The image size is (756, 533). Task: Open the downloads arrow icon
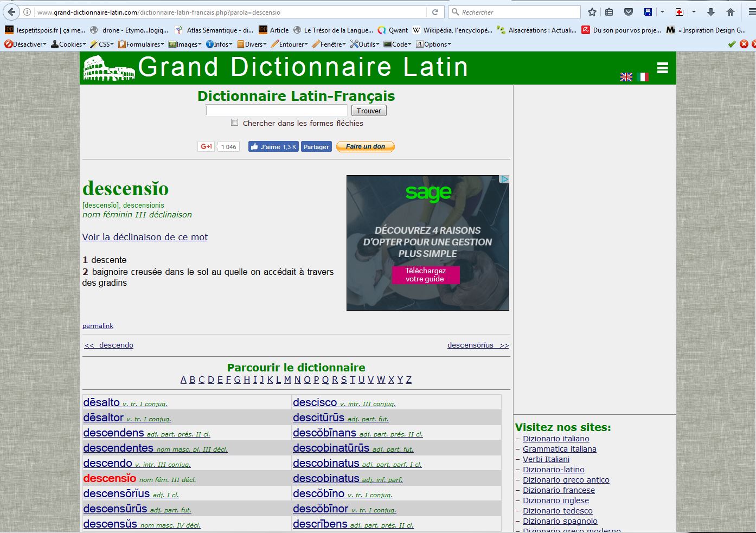tap(711, 12)
